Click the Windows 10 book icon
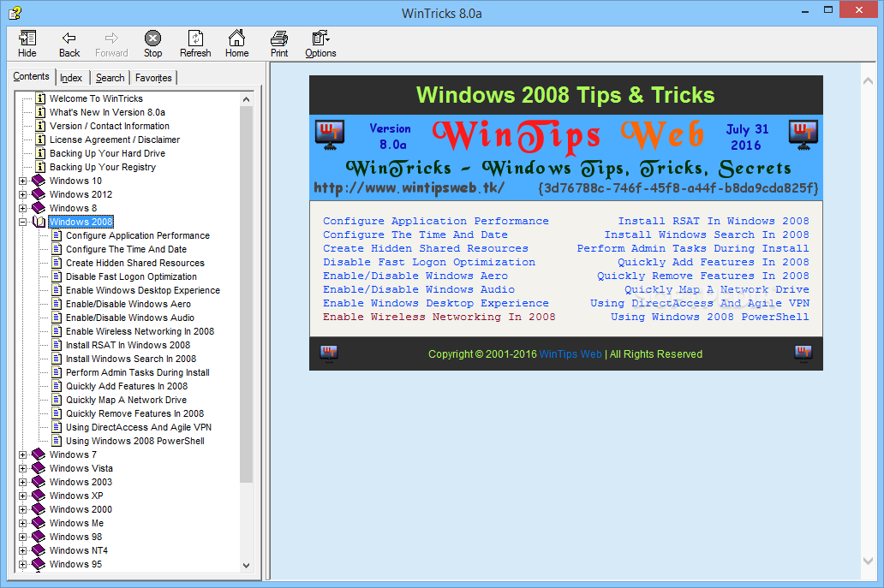Image resolution: width=884 pixels, height=588 pixels. pyautogui.click(x=39, y=181)
